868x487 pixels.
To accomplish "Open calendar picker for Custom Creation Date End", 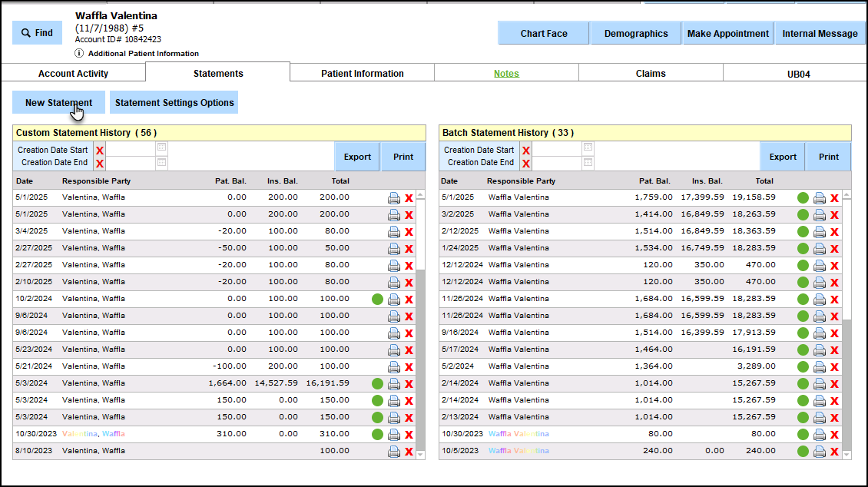I will [161, 162].
